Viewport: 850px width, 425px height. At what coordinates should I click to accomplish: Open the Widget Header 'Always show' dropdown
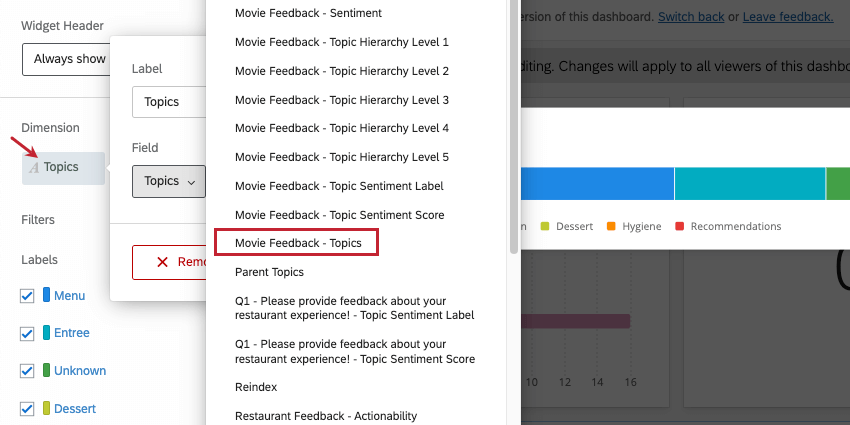[65, 59]
